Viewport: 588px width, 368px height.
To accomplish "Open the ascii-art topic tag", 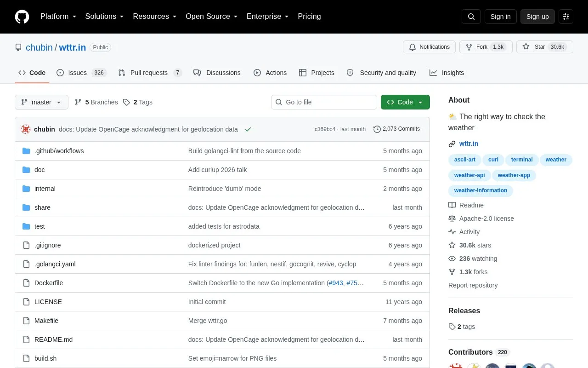I will pos(465,160).
